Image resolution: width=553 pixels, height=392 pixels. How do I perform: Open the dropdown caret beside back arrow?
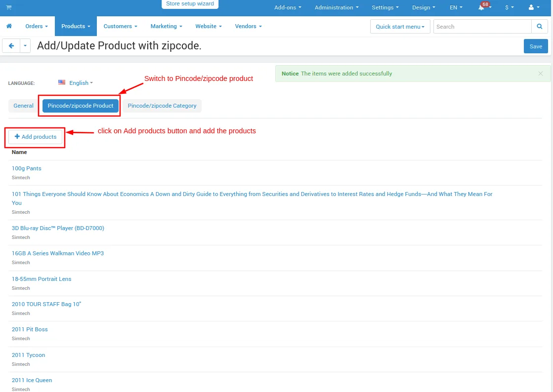pos(25,46)
